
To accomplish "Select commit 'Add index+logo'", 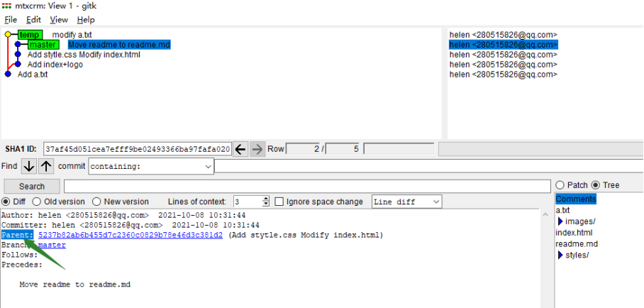I will tap(55, 65).
